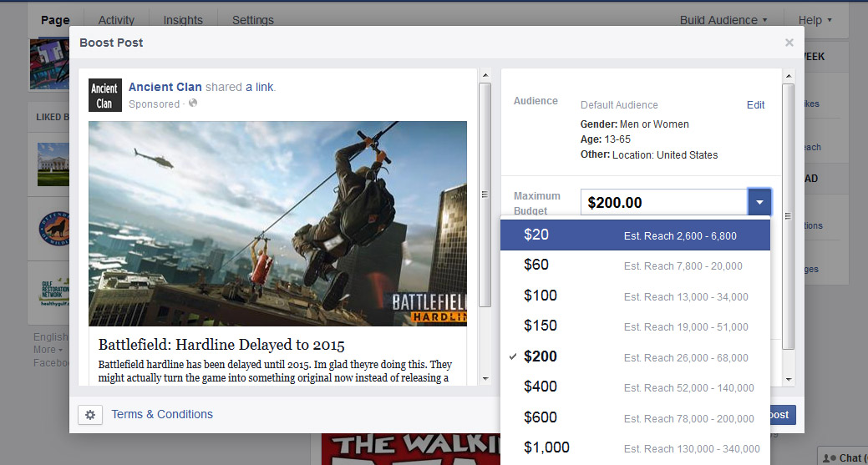
Task: Click the globe privacy icon beside Sponsored
Action: [x=193, y=103]
